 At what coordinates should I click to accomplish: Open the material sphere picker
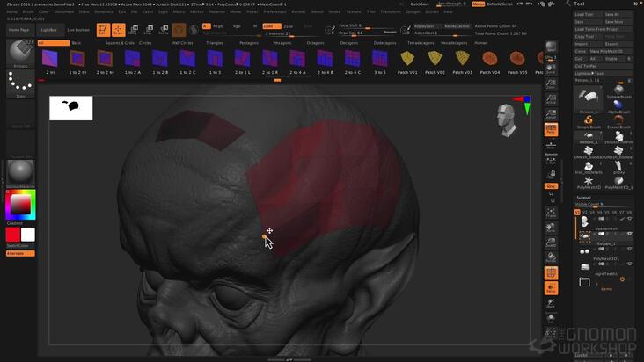pyautogui.click(x=20, y=172)
